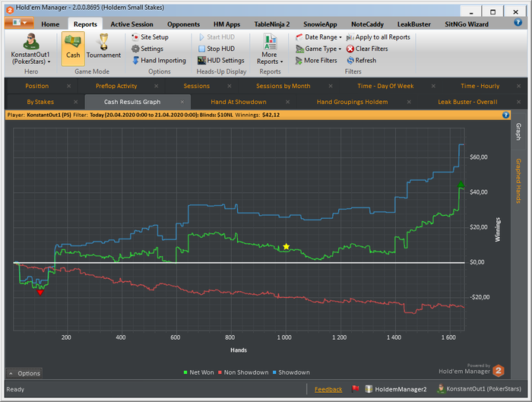
Task: Click the red flag icon in status bar
Action: click(x=355, y=389)
